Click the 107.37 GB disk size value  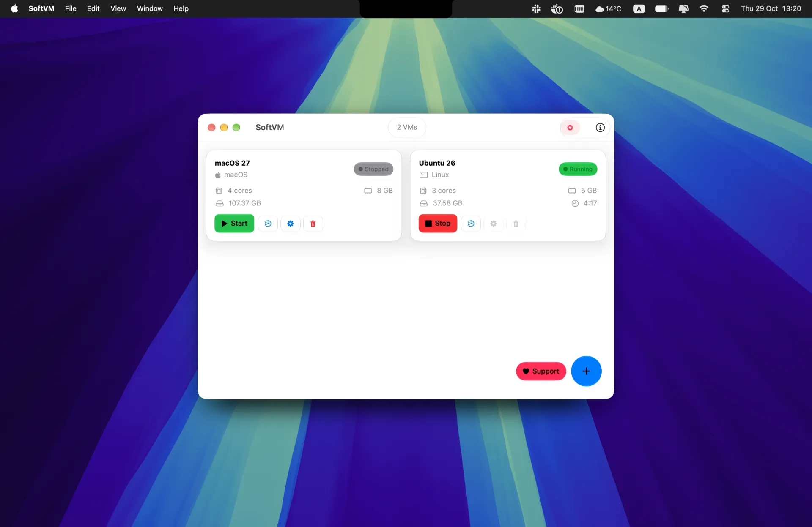tap(244, 203)
